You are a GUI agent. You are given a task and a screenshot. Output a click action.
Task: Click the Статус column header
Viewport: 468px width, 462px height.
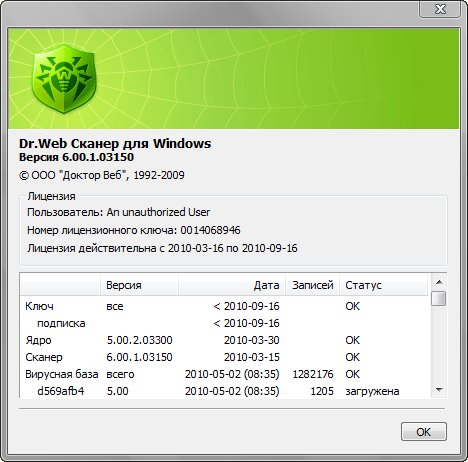pos(384,285)
